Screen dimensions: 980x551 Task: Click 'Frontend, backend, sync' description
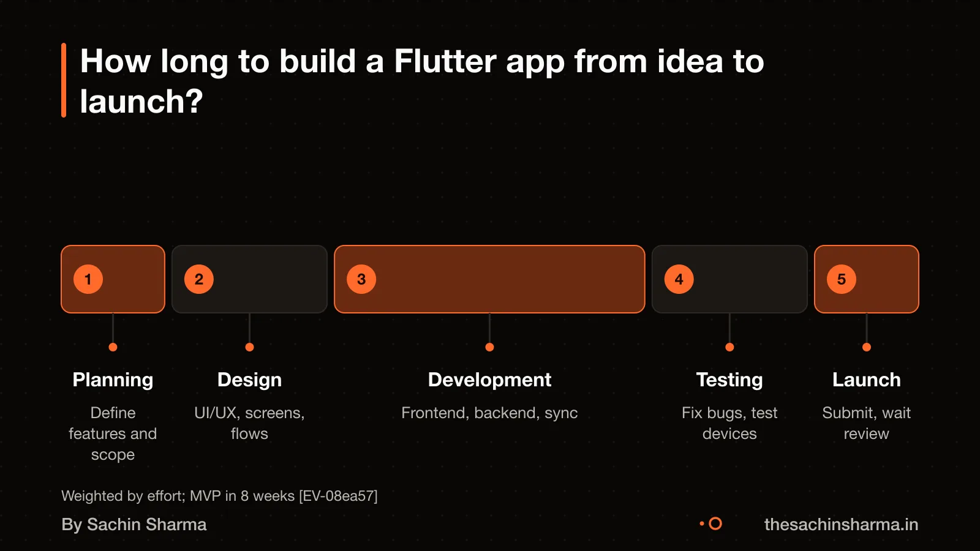coord(489,413)
